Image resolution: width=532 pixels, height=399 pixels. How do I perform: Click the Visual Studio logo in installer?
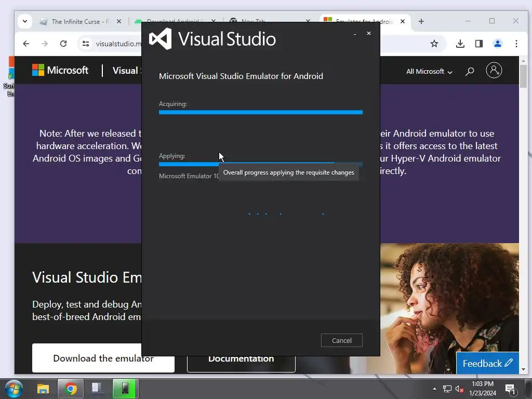[212, 38]
